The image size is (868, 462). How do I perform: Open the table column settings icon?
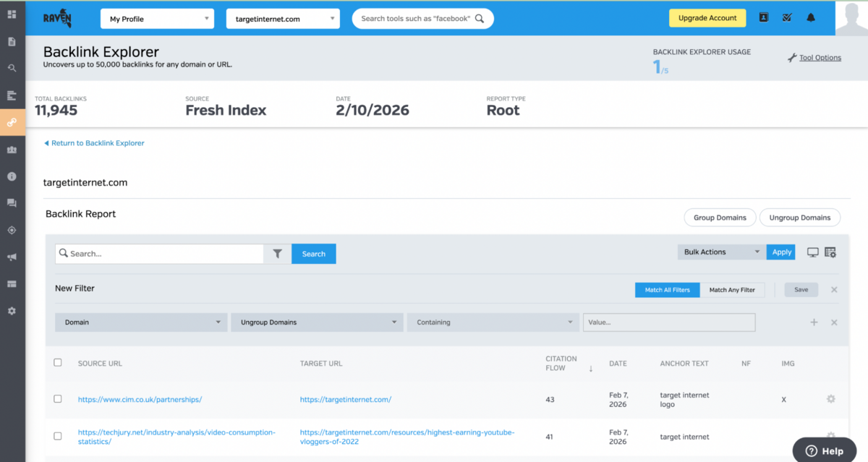coord(830,252)
